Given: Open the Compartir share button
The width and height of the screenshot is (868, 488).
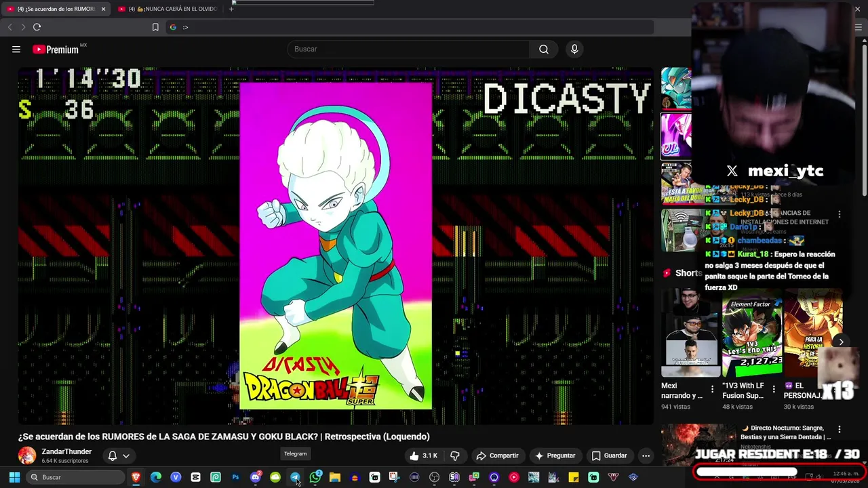Looking at the screenshot, I should (498, 455).
